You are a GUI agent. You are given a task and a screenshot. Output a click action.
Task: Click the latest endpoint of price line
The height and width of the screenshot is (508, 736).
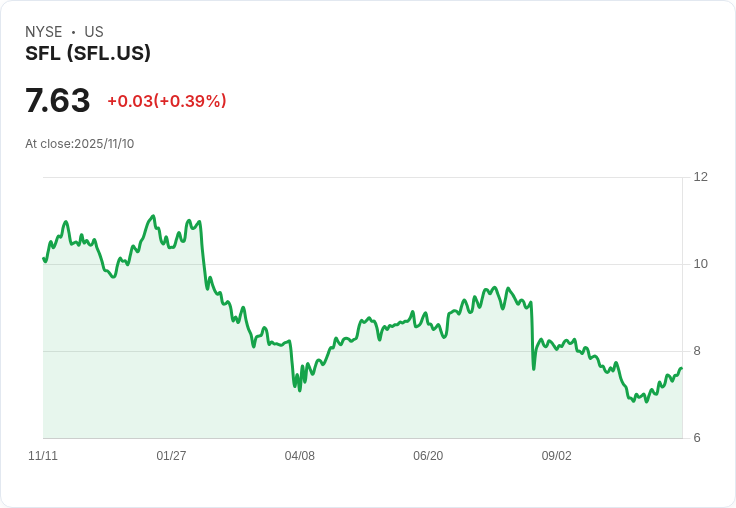[x=682, y=369]
